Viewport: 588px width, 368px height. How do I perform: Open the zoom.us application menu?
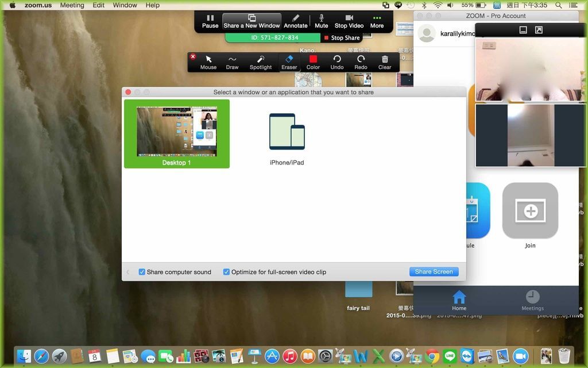click(x=38, y=5)
